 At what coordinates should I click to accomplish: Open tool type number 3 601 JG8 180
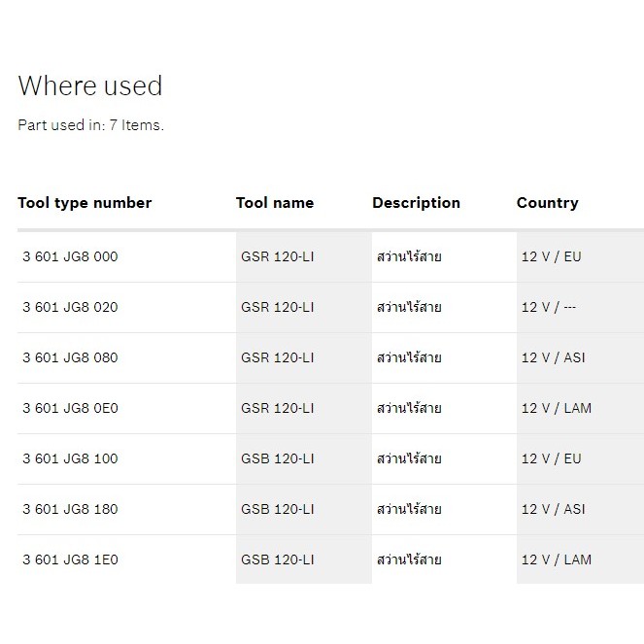coord(70,510)
